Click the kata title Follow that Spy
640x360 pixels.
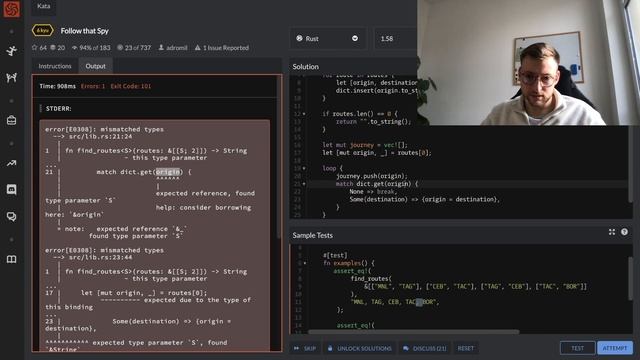point(84,31)
